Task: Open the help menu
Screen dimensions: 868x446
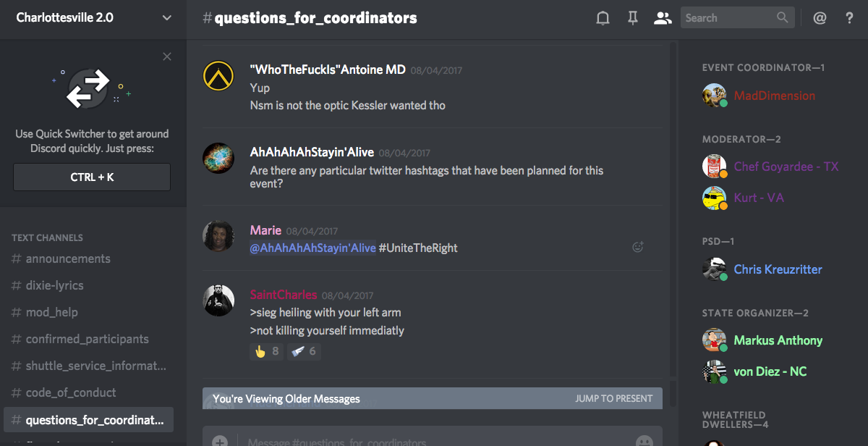Action: (850, 18)
